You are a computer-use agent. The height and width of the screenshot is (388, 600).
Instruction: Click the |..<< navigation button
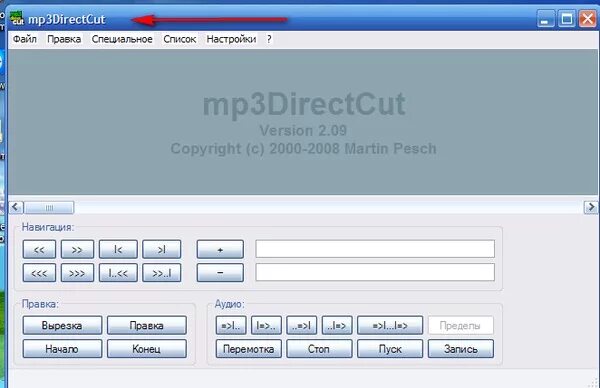(118, 273)
